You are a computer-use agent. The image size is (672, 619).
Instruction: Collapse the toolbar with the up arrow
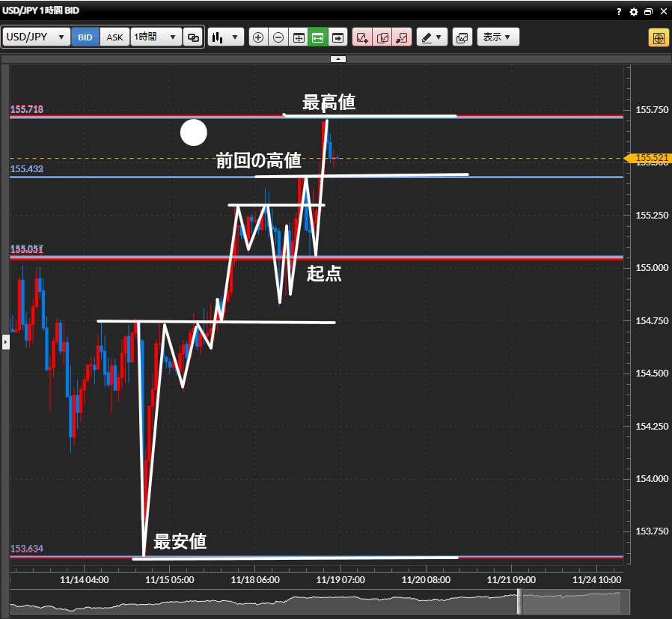click(338, 58)
